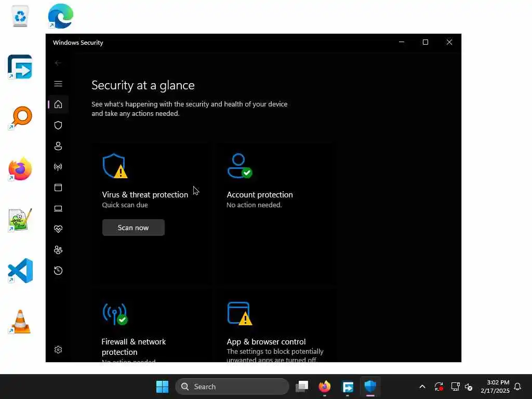The width and height of the screenshot is (532, 399).
Task: Open the Visual Studio Code desktop shortcut
Action: click(x=20, y=271)
